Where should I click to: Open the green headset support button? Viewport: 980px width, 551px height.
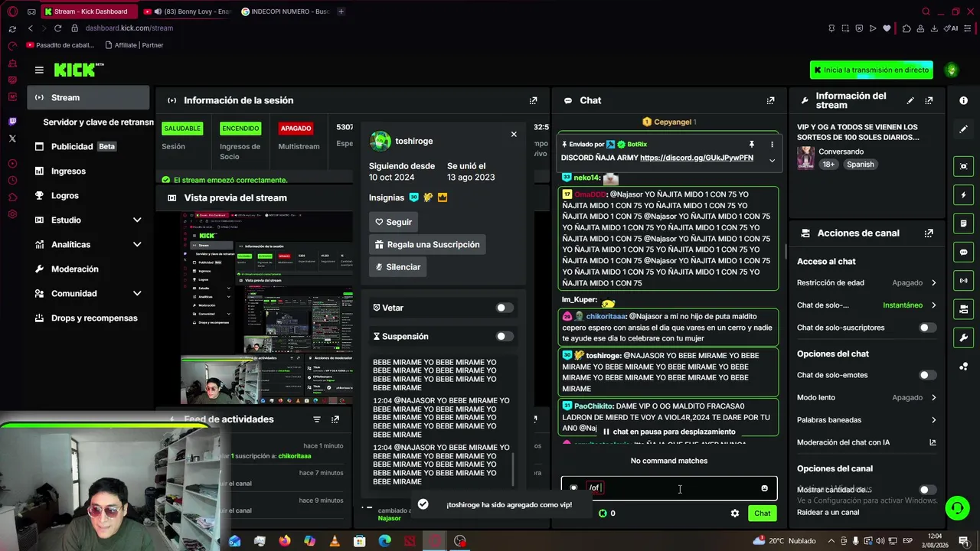956,507
